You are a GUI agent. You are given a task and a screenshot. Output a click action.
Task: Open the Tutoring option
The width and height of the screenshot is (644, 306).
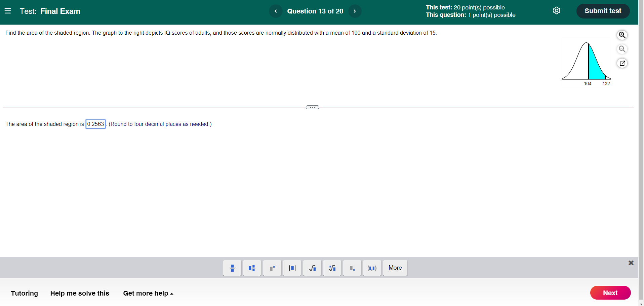[x=24, y=293]
